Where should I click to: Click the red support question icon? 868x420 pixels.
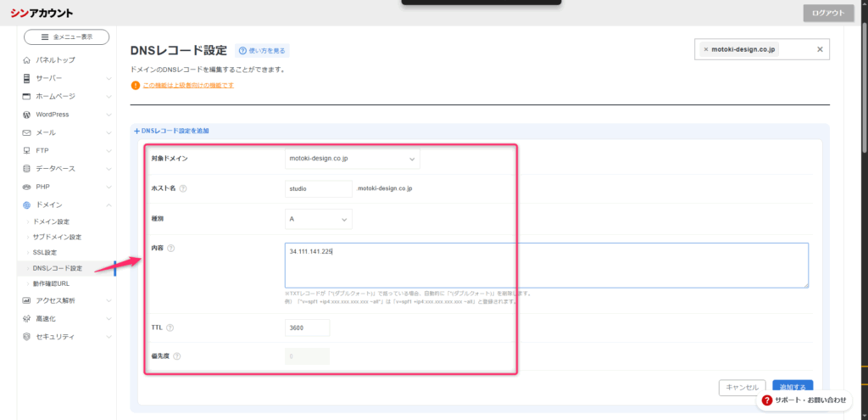766,400
